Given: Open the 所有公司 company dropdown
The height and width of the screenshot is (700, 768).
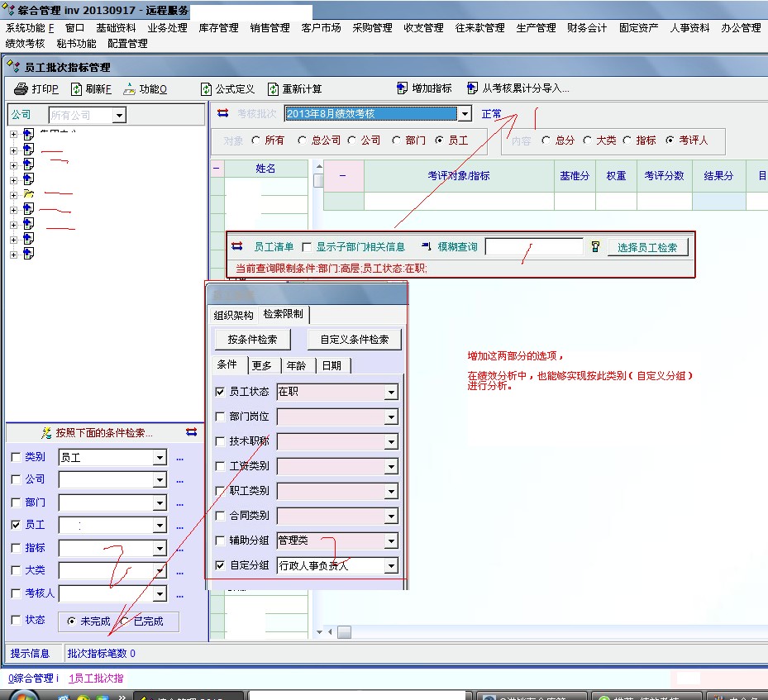Looking at the screenshot, I should [119, 116].
